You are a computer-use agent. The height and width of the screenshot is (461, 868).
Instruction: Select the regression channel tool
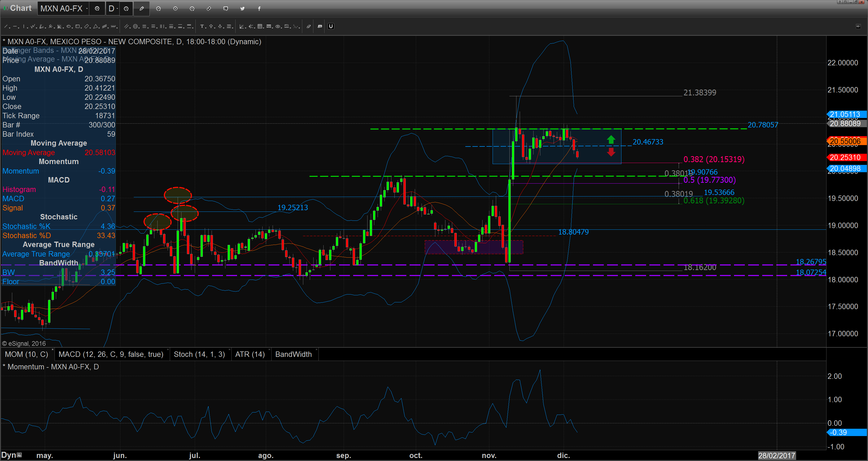(105, 26)
